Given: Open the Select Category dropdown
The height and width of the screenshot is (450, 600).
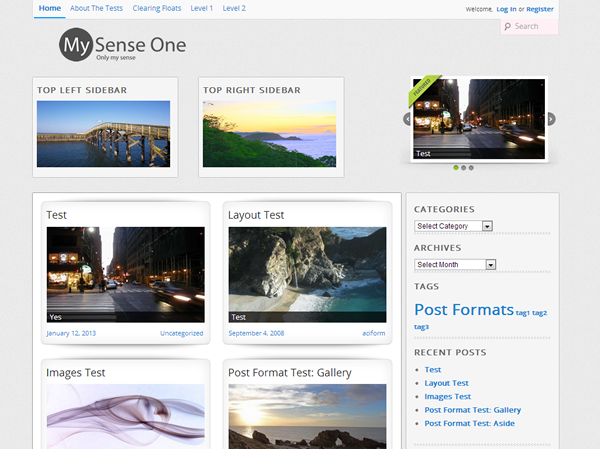Looking at the screenshot, I should point(453,226).
